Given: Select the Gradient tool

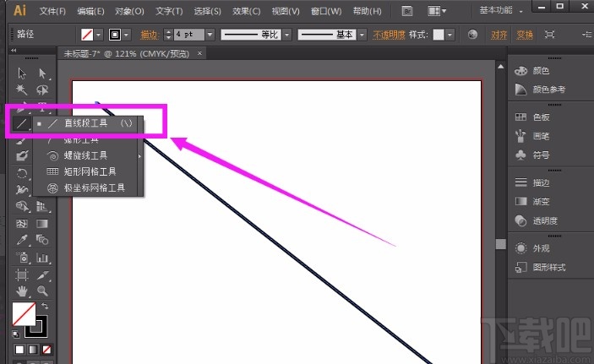Looking at the screenshot, I should coord(42,224).
